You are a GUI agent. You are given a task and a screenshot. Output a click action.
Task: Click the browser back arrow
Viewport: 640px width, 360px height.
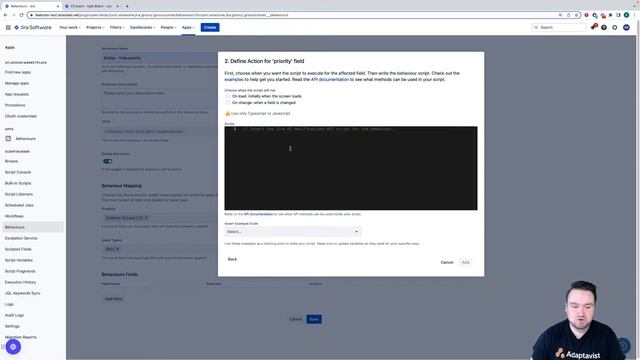tap(5, 15)
